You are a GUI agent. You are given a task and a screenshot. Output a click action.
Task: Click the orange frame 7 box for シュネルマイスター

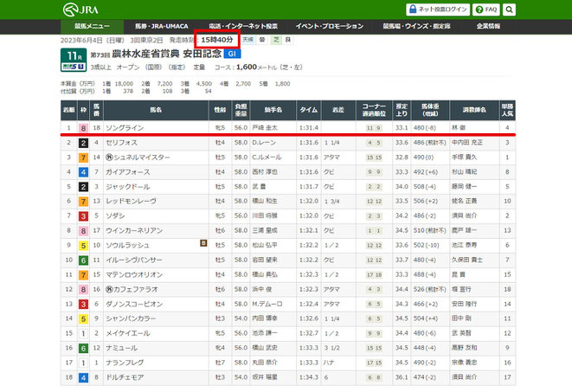point(83,157)
